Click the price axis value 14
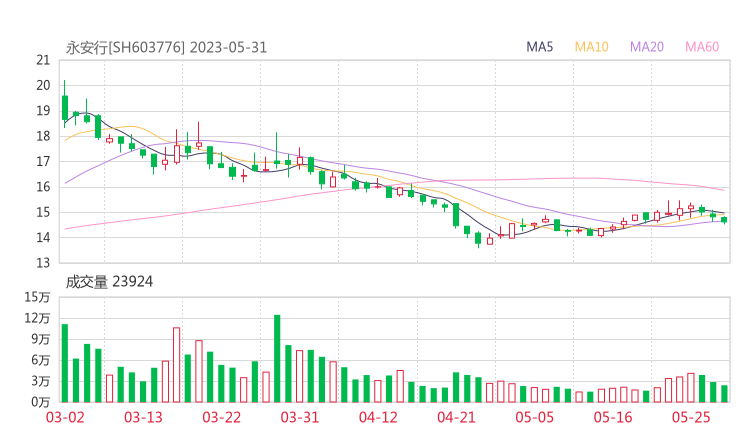The width and height of the screenshot is (740, 440). 43,237
